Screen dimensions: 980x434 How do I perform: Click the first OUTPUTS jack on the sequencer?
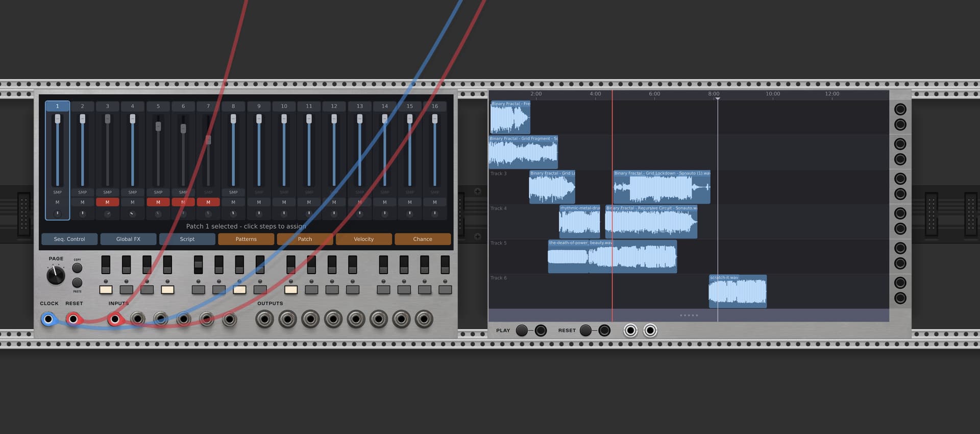point(264,320)
